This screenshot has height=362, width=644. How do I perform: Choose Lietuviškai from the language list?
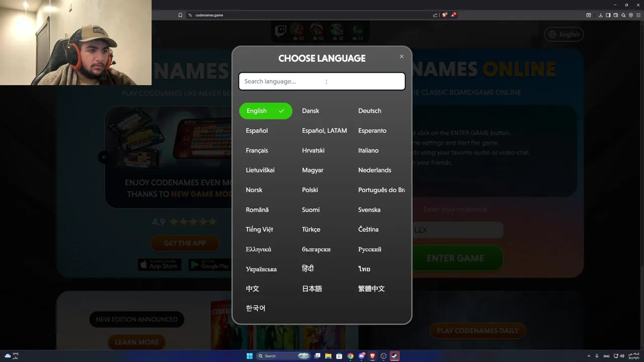point(260,170)
